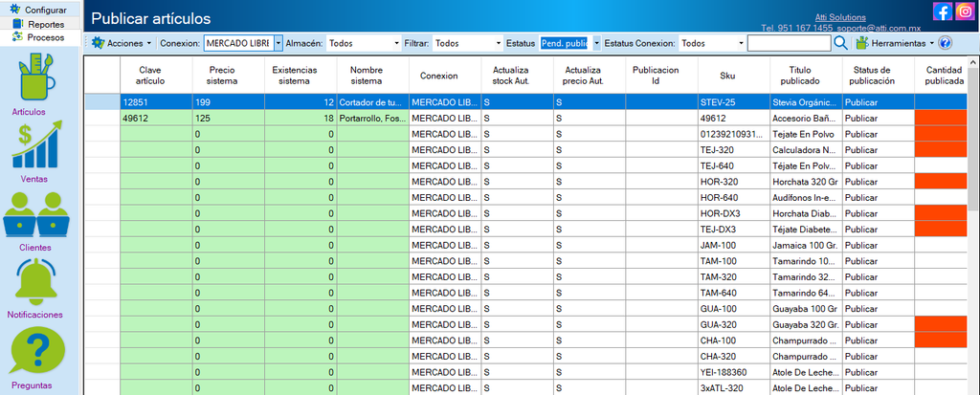This screenshot has height=395, width=980.
Task: Open the Atti Solutions link
Action: (x=840, y=17)
